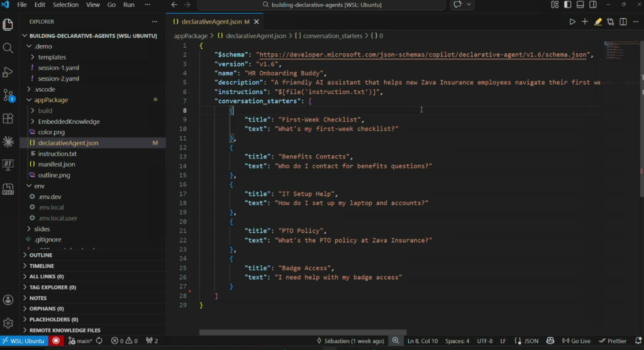Viewport: 644px width, 350px height.
Task: Open the Copilot chat dropdown arrow
Action: tap(468, 5)
